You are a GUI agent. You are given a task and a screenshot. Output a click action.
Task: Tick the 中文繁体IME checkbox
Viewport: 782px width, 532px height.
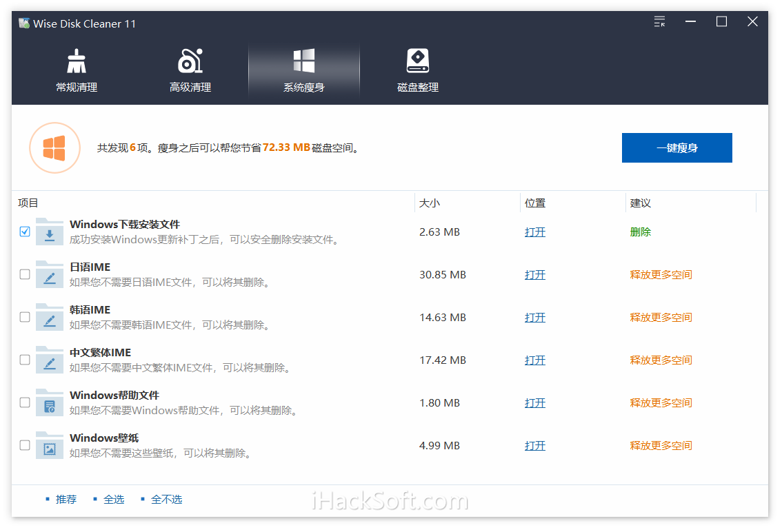[25, 360]
